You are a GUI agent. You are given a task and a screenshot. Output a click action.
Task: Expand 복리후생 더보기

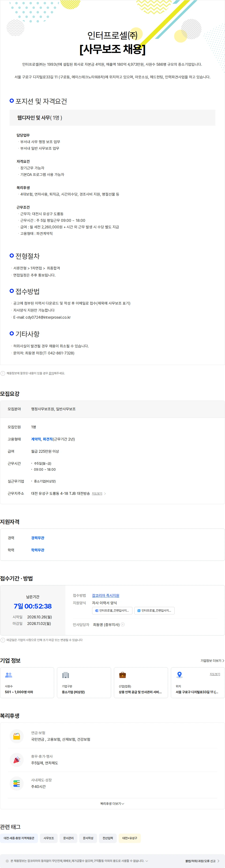(112, 804)
